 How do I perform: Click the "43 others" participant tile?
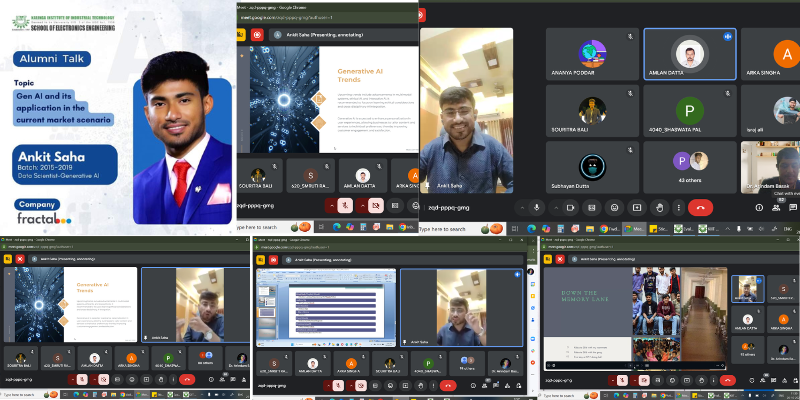(x=690, y=166)
